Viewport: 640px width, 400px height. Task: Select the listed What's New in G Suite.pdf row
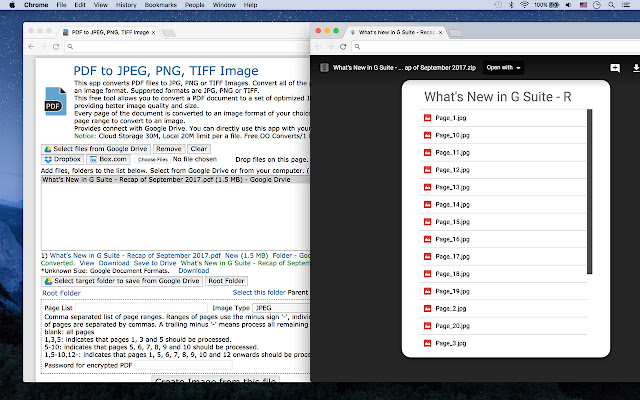click(176, 180)
